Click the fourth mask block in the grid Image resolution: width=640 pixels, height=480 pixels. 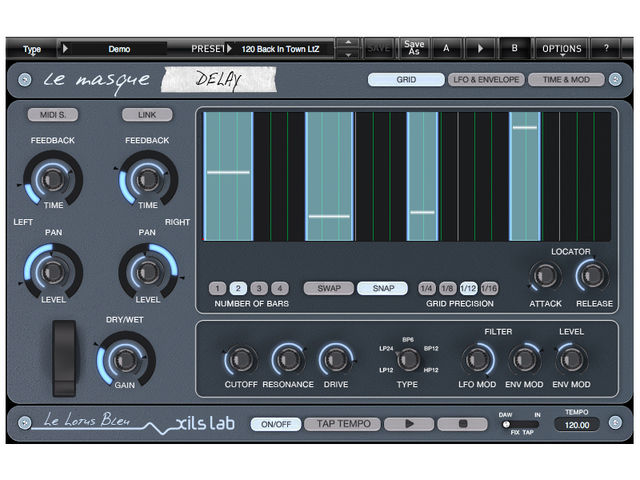[525, 176]
